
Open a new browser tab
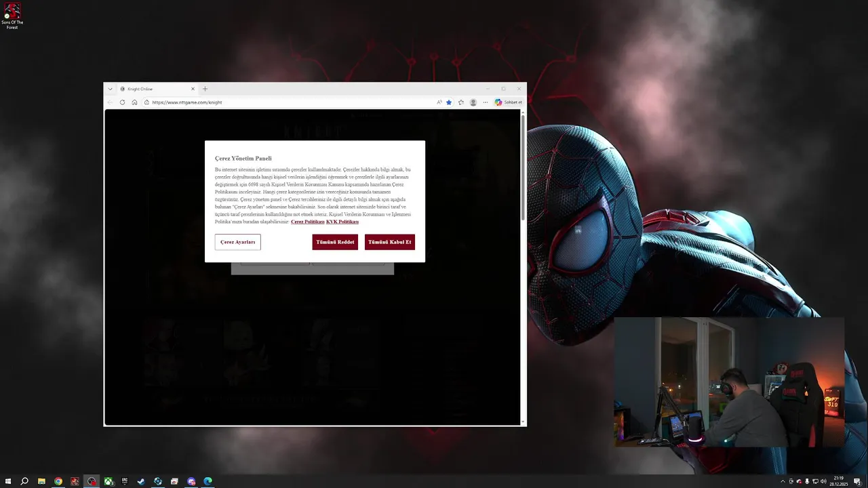tap(205, 89)
